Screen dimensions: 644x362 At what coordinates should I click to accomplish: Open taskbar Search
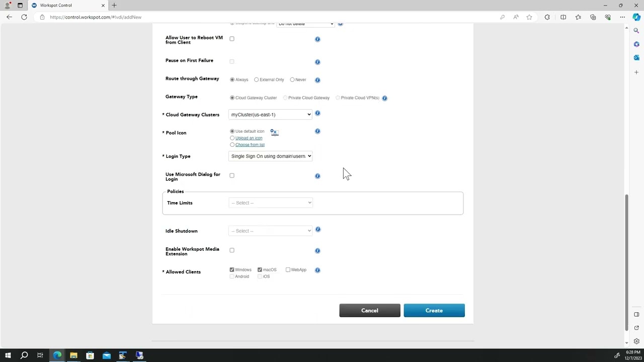[24, 355]
